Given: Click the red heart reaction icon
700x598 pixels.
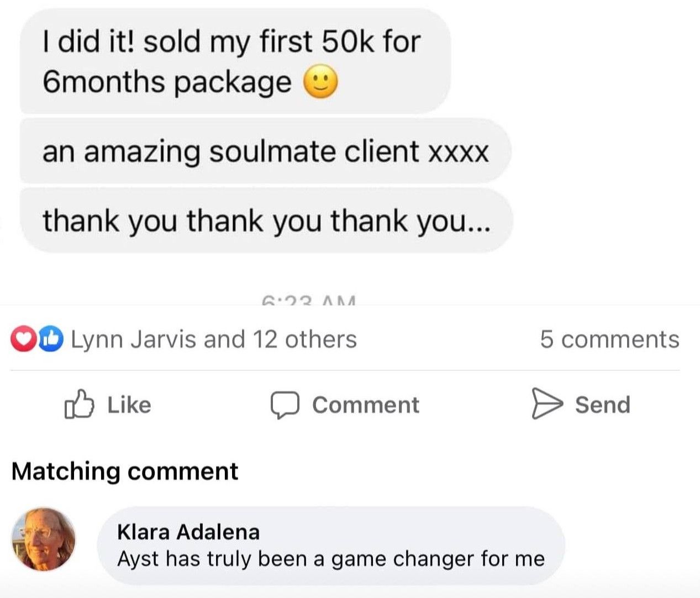Looking at the screenshot, I should (x=23, y=339).
